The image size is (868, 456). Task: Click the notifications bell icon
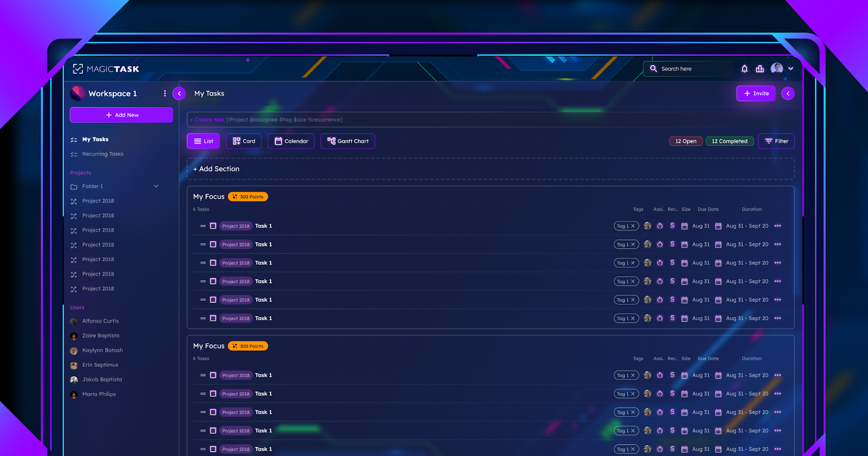click(x=744, y=69)
